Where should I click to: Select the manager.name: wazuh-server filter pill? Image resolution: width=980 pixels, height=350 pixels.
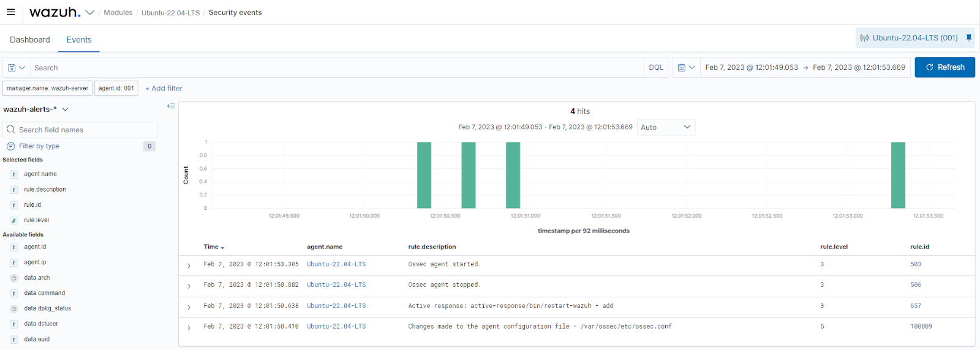[48, 88]
